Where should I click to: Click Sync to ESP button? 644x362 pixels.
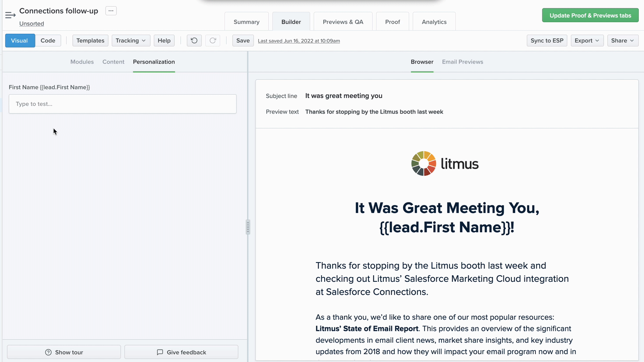coord(547,40)
